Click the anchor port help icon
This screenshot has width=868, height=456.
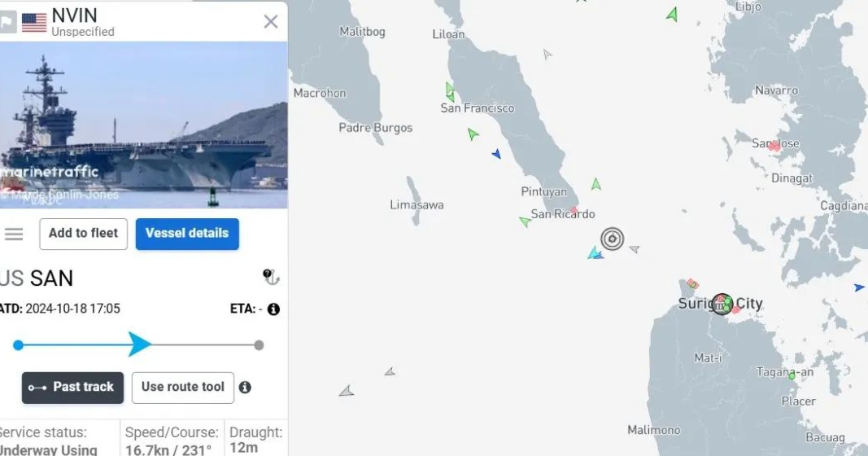[271, 277]
